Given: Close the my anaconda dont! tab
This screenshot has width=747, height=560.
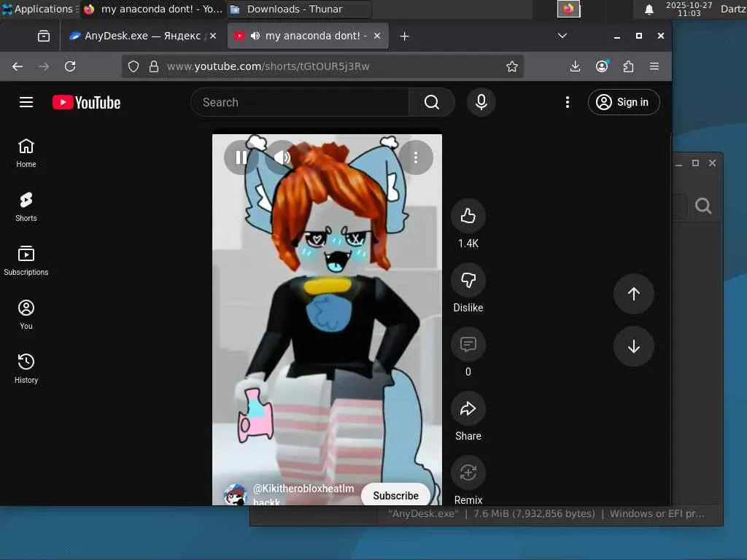Looking at the screenshot, I should coord(377,36).
